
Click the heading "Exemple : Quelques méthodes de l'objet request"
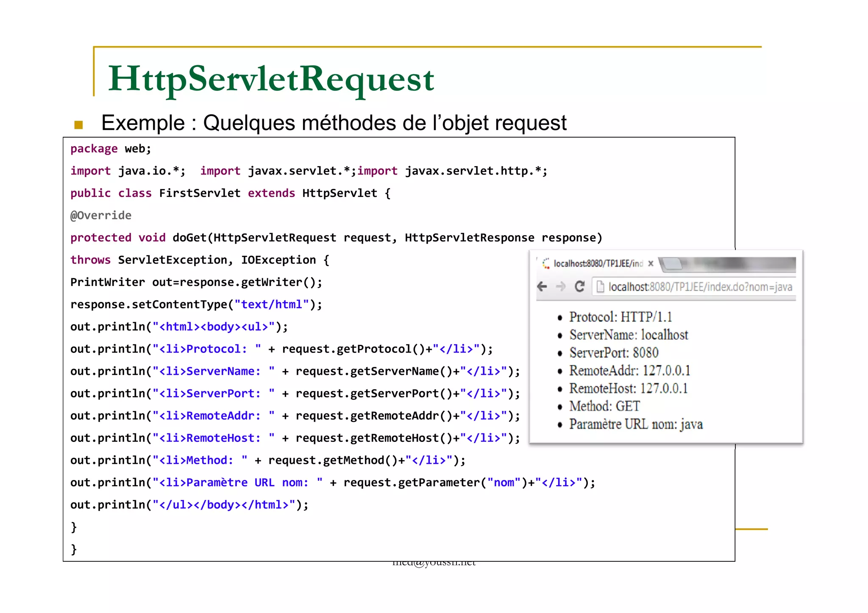pos(334,123)
